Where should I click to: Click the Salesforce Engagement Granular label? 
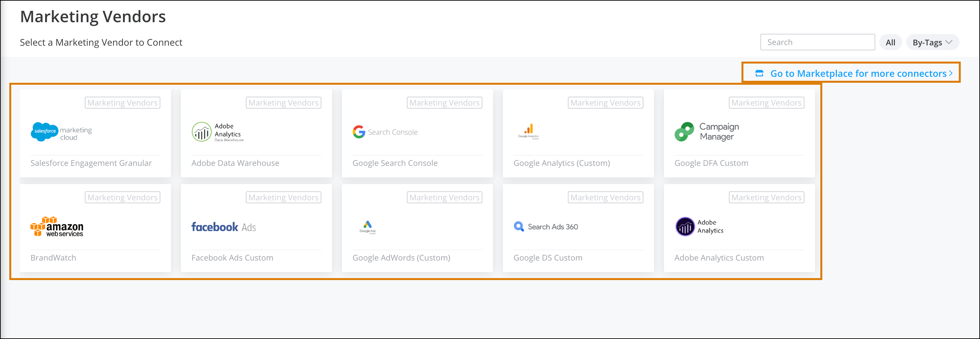[x=91, y=163]
